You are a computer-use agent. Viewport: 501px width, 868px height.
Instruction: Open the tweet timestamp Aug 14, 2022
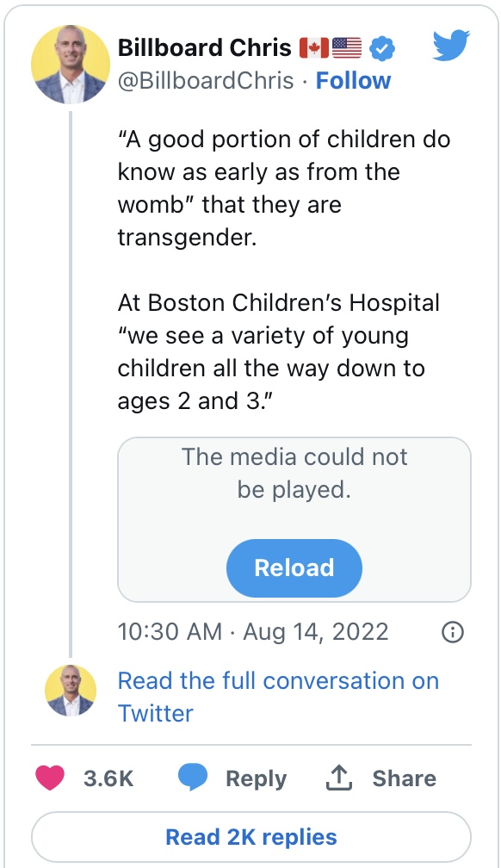click(253, 632)
